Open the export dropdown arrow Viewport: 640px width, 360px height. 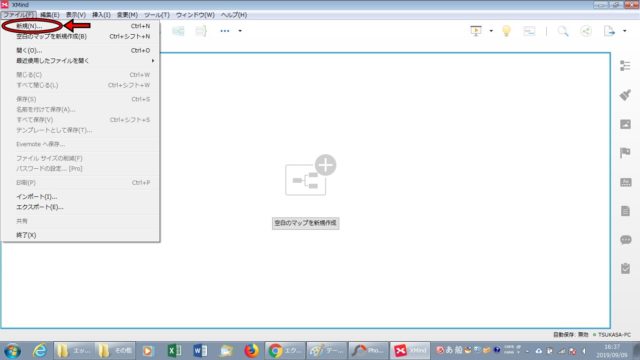point(624,31)
